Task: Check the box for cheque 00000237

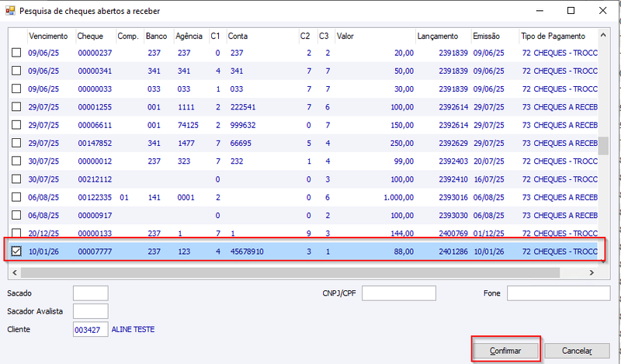Action: [x=16, y=53]
